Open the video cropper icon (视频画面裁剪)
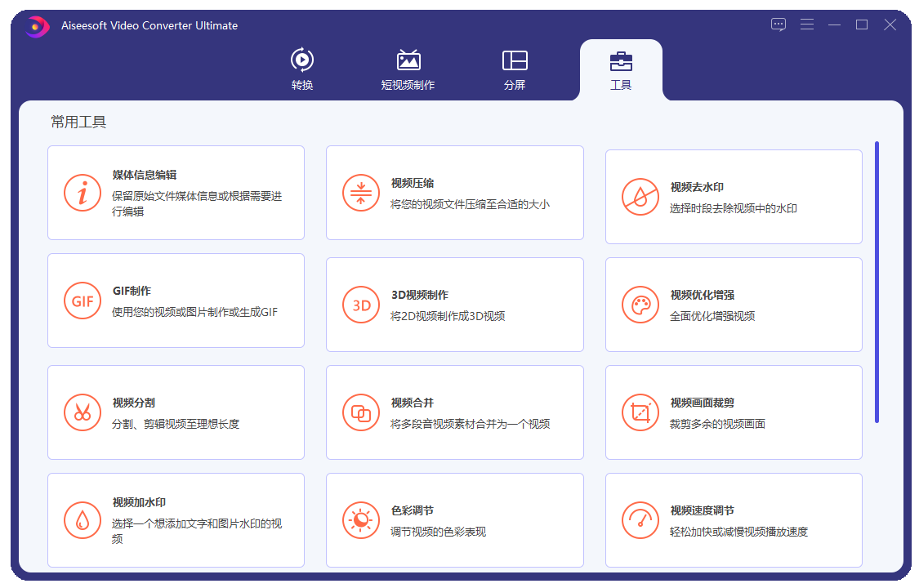This screenshot has width=919, height=588. (x=640, y=412)
